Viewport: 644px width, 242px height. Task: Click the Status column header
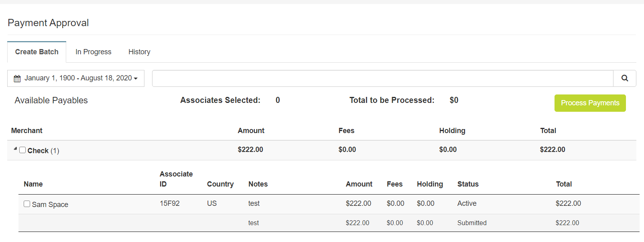coord(468,184)
